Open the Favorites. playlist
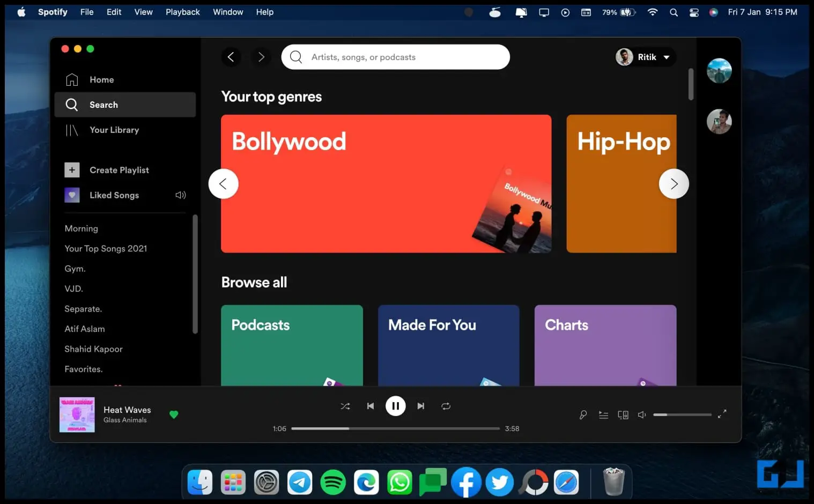Viewport: 814px width, 504px height. click(84, 369)
